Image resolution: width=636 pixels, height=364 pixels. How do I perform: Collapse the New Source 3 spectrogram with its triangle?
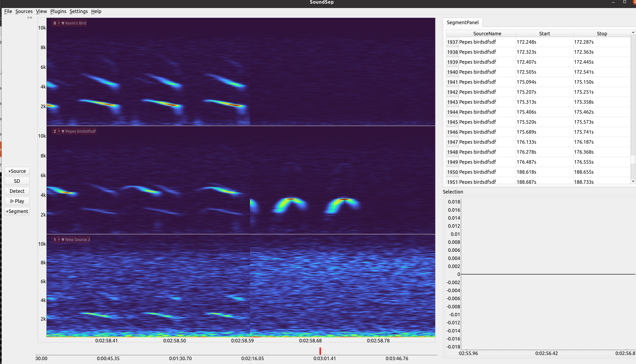(63, 239)
